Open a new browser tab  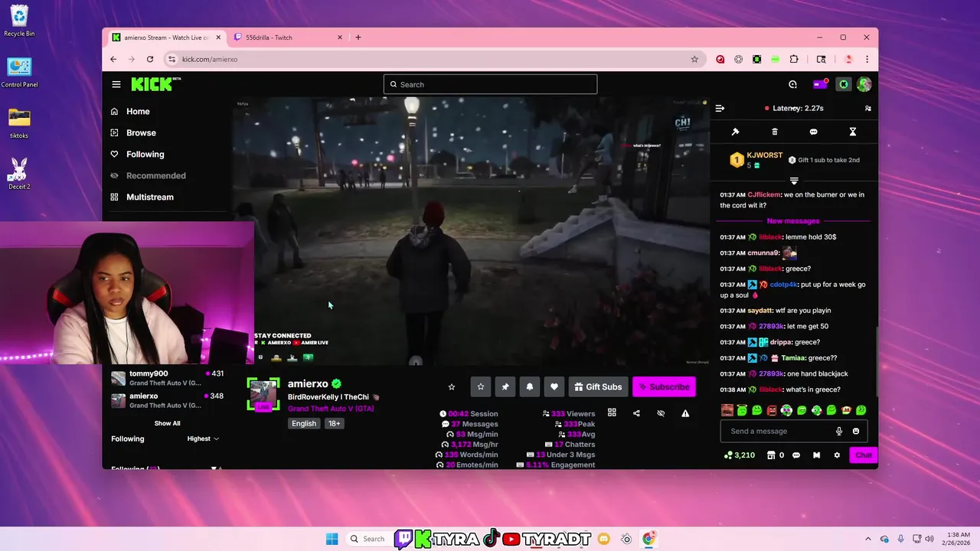(358, 37)
